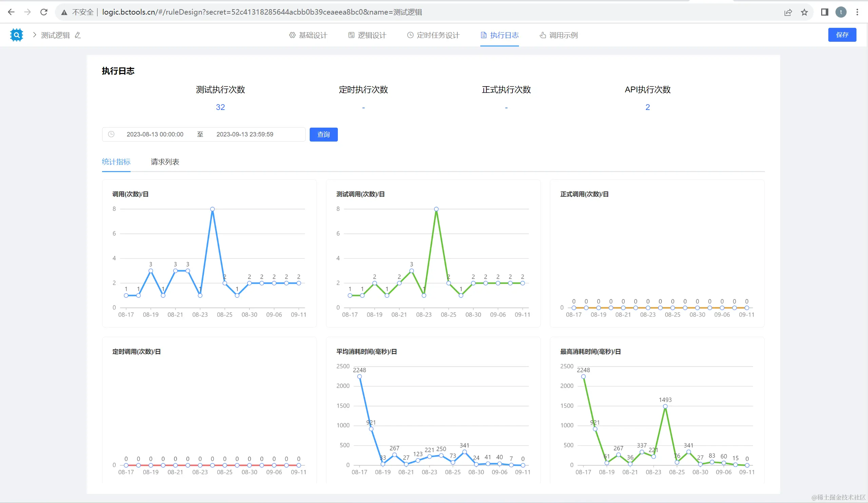Switch to 请求列表 tab
Screen dimensions: 868x503
(x=165, y=162)
